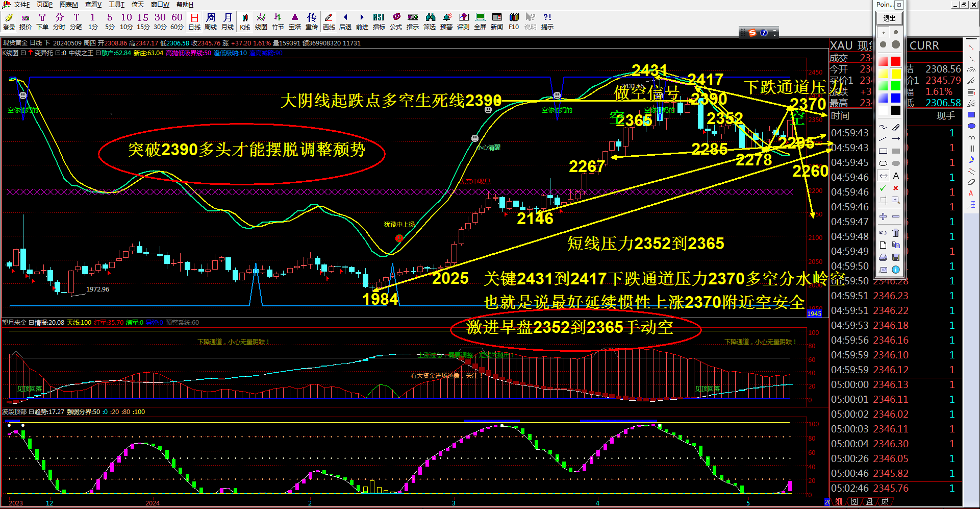Click the 退出 exit button in Pointer palette

pyautogui.click(x=890, y=18)
